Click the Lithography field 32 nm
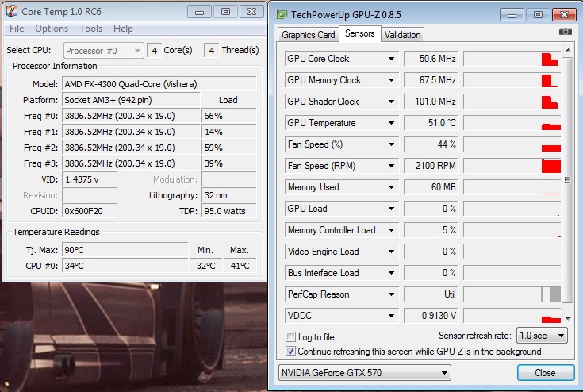 (x=229, y=195)
